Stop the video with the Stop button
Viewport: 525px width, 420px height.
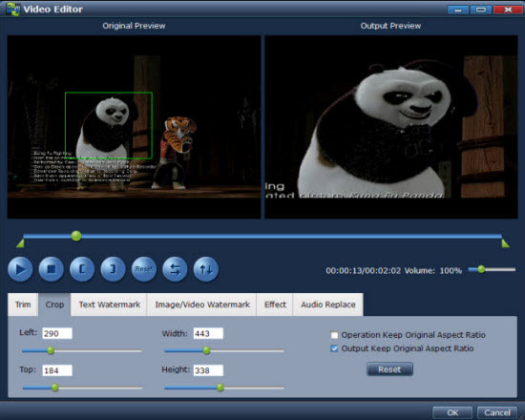52,269
